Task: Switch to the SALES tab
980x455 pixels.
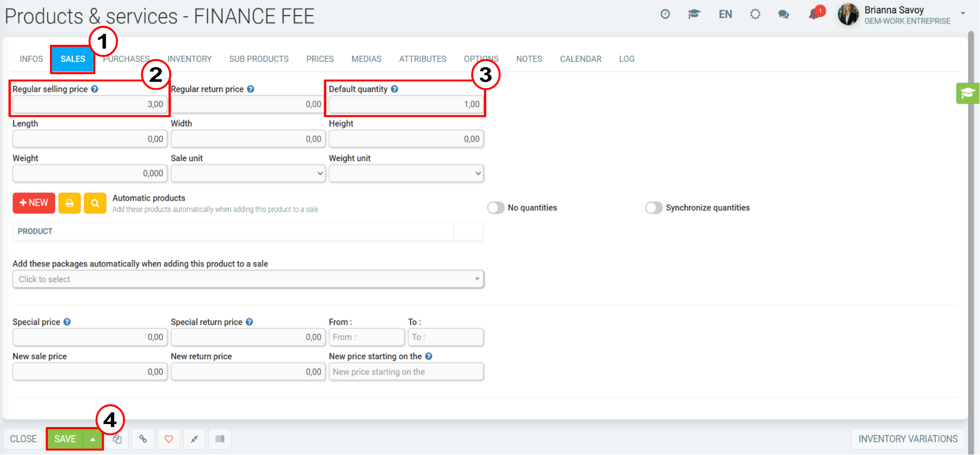Action: click(x=73, y=59)
